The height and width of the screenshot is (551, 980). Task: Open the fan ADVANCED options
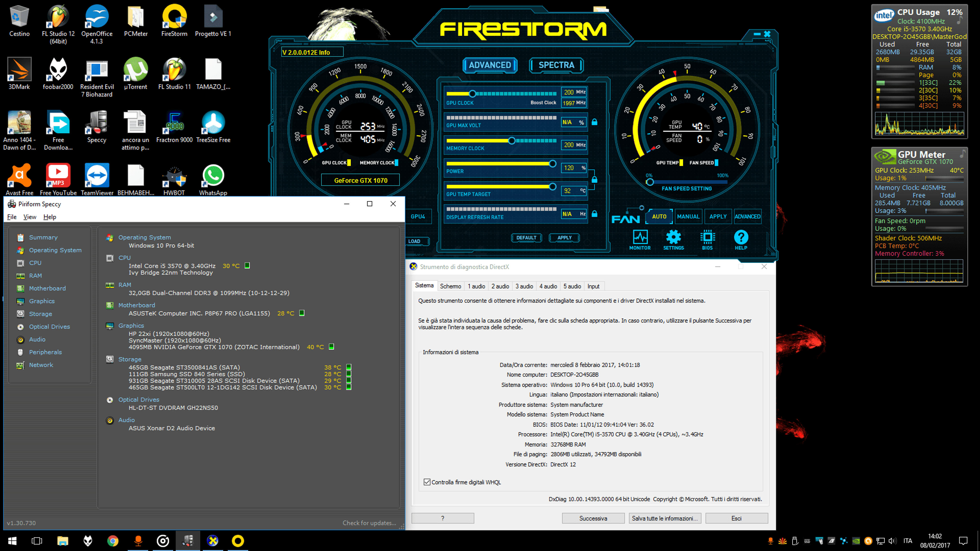[747, 216]
